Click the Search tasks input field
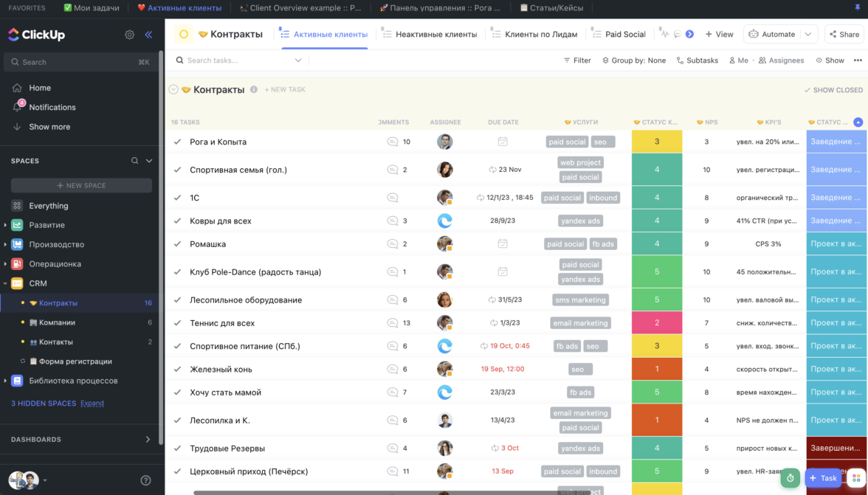 click(236, 60)
